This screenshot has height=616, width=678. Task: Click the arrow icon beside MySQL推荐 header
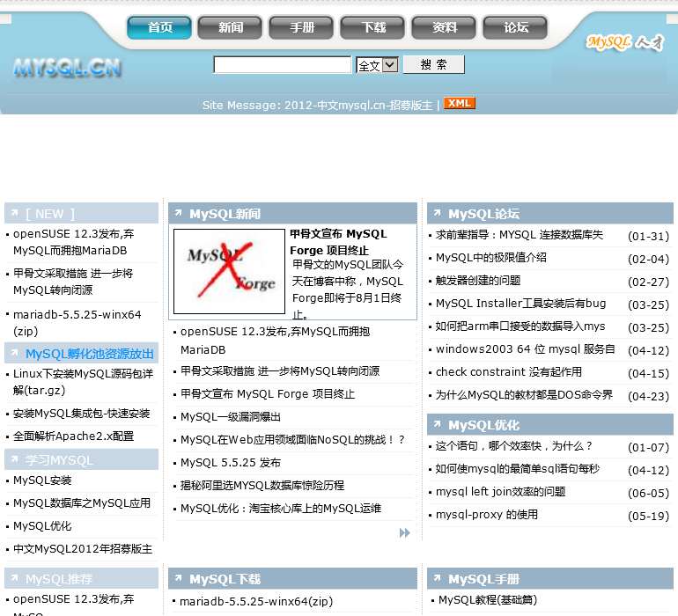(x=15, y=578)
